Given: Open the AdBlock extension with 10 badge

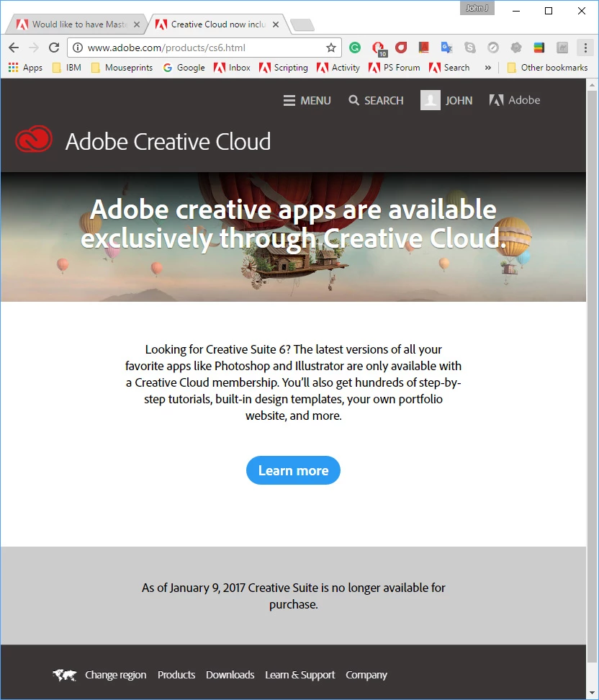Looking at the screenshot, I should tap(379, 48).
